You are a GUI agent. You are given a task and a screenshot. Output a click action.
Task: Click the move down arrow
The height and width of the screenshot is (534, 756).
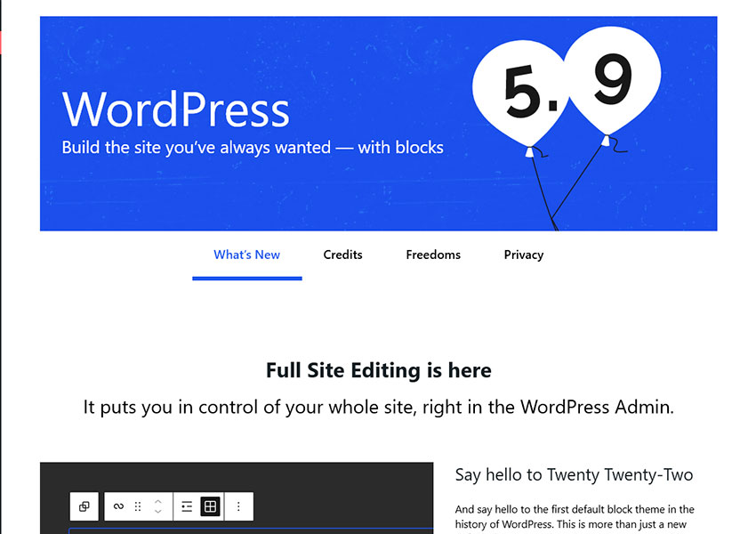point(157,512)
